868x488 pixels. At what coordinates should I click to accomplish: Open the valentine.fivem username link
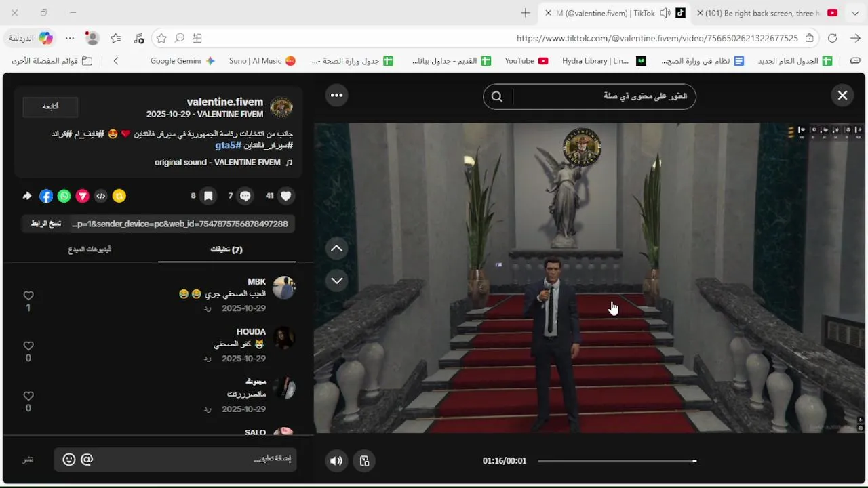pos(225,102)
